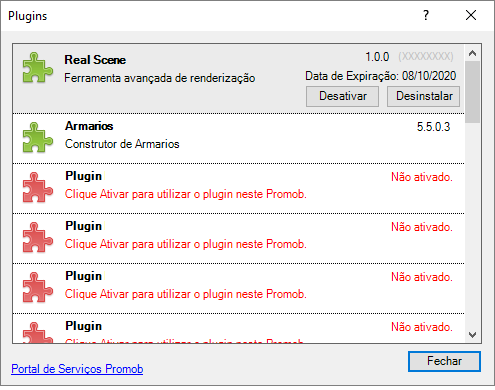Viewport: 495px width, 390px height.
Task: Select the Armarios plugin row title
Action: [89, 126]
